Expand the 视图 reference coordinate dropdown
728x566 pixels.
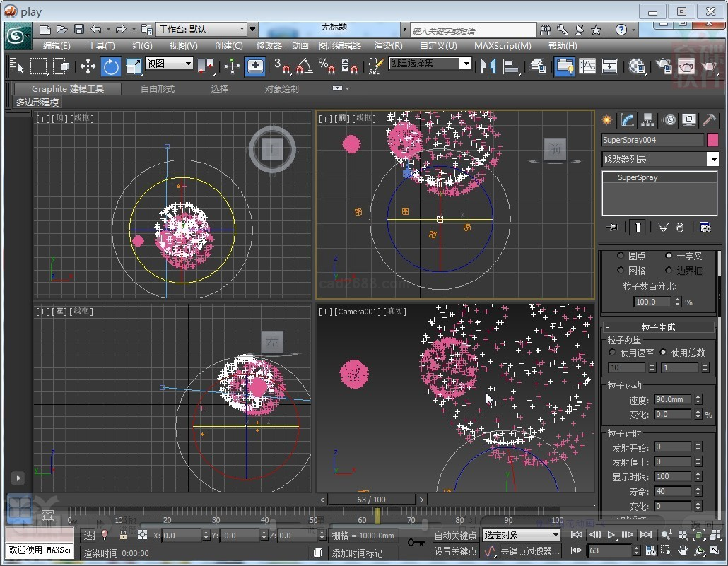tap(188, 64)
